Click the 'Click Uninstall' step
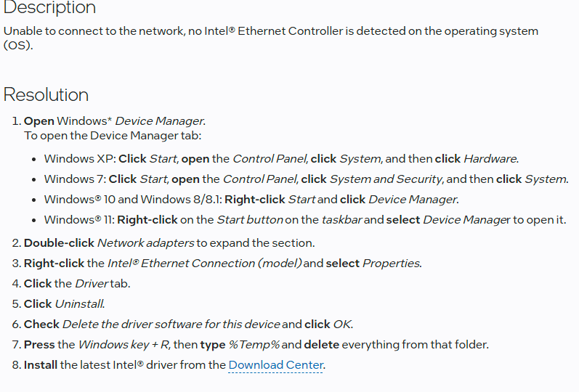Screen dimensions: 579x392 (65, 303)
